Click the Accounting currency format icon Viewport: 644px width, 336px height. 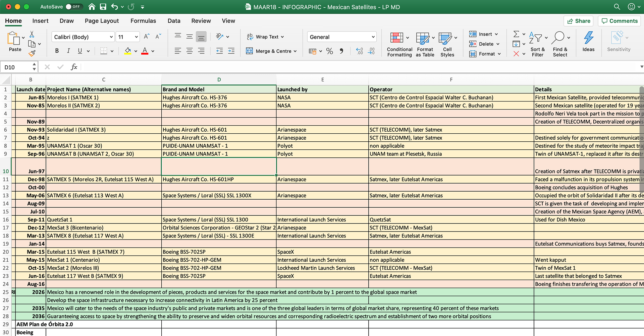313,51
